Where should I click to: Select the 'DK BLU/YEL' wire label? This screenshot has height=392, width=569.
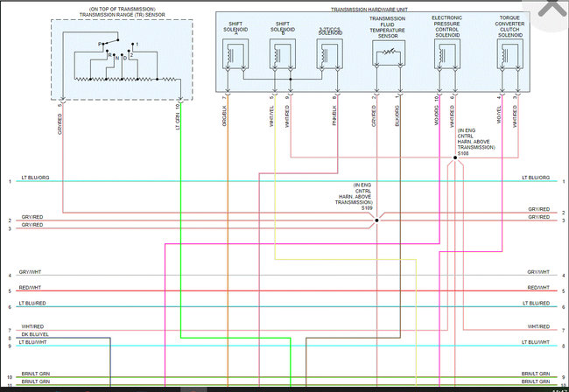click(35, 334)
